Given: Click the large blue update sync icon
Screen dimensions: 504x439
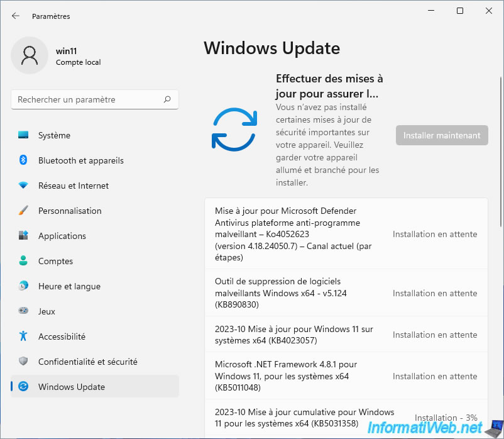Looking at the screenshot, I should pyautogui.click(x=234, y=130).
